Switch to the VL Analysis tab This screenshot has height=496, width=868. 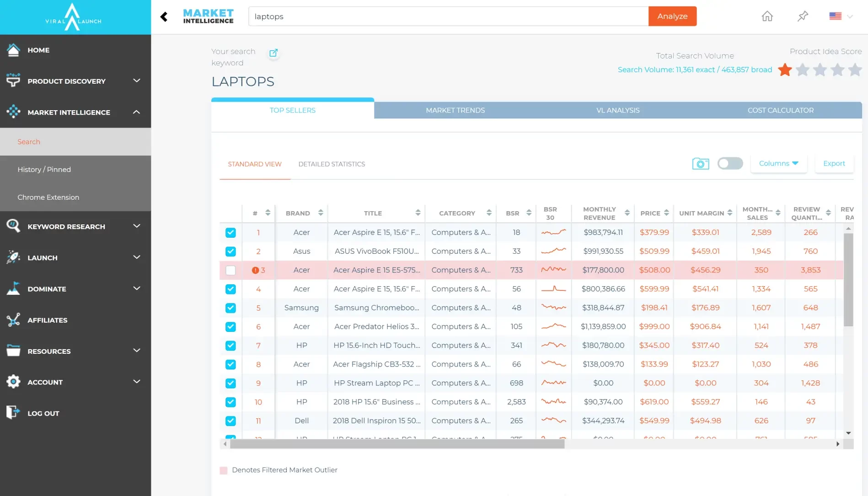[618, 110]
